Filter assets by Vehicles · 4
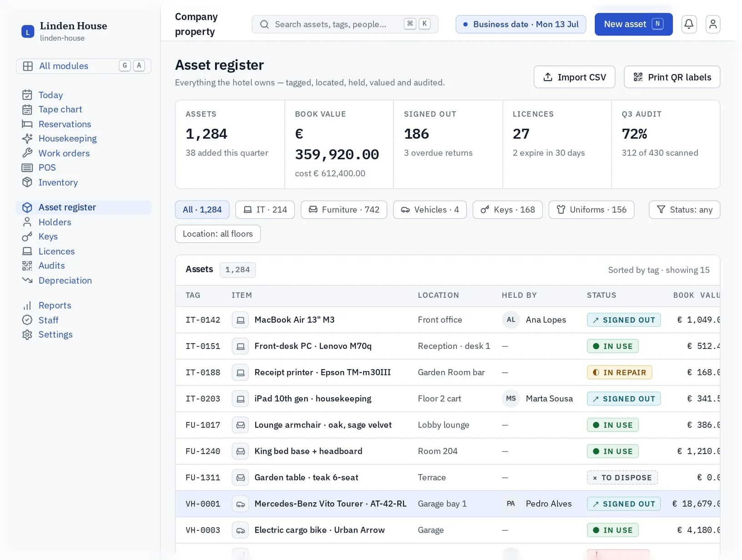This screenshot has height=560, width=742. (430, 210)
